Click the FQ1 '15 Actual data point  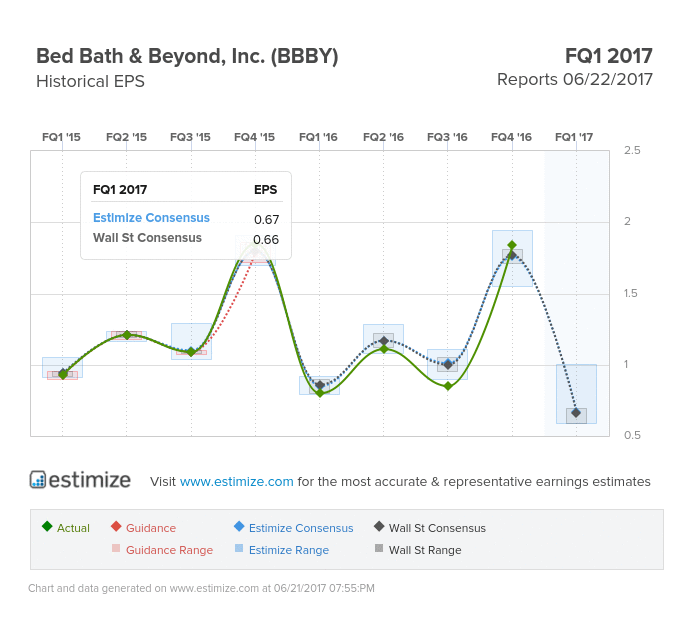[63, 374]
